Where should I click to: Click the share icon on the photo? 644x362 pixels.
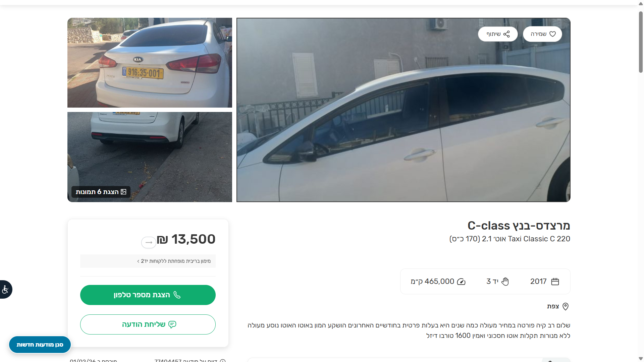coord(506,34)
